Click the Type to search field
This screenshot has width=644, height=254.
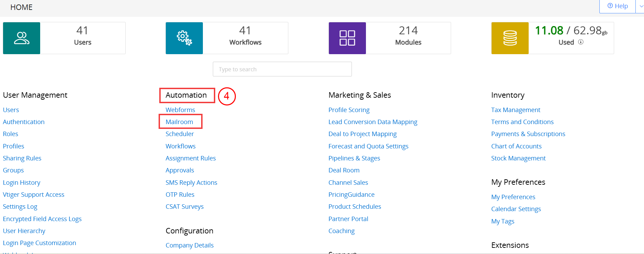[282, 69]
